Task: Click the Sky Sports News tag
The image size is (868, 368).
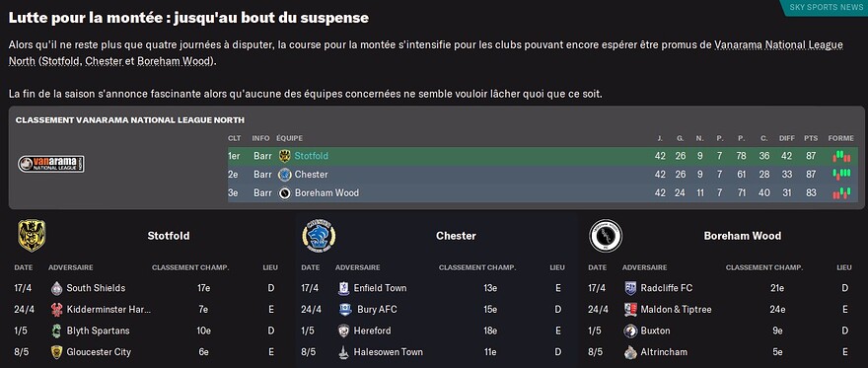Action: (x=825, y=7)
